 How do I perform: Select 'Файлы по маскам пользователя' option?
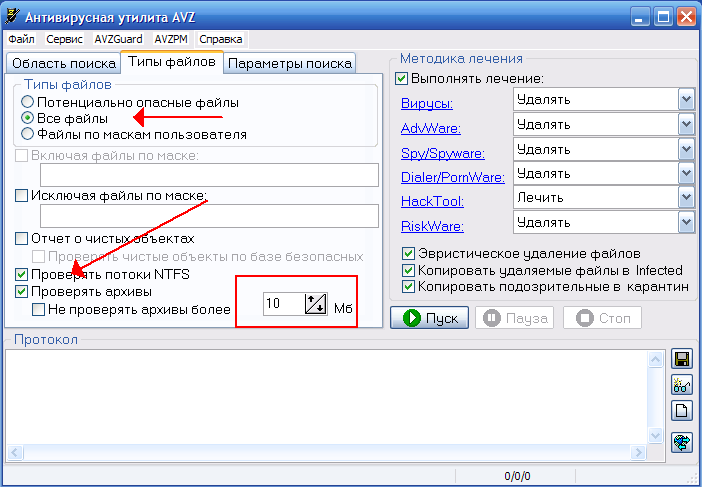pyautogui.click(x=27, y=134)
